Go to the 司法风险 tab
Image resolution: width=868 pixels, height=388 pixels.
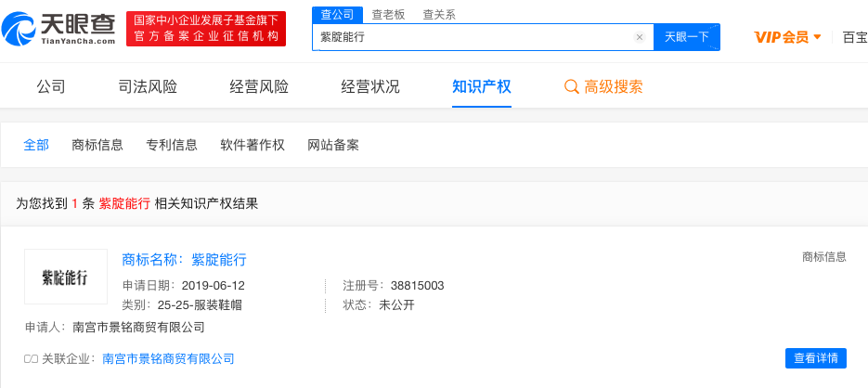click(x=148, y=87)
